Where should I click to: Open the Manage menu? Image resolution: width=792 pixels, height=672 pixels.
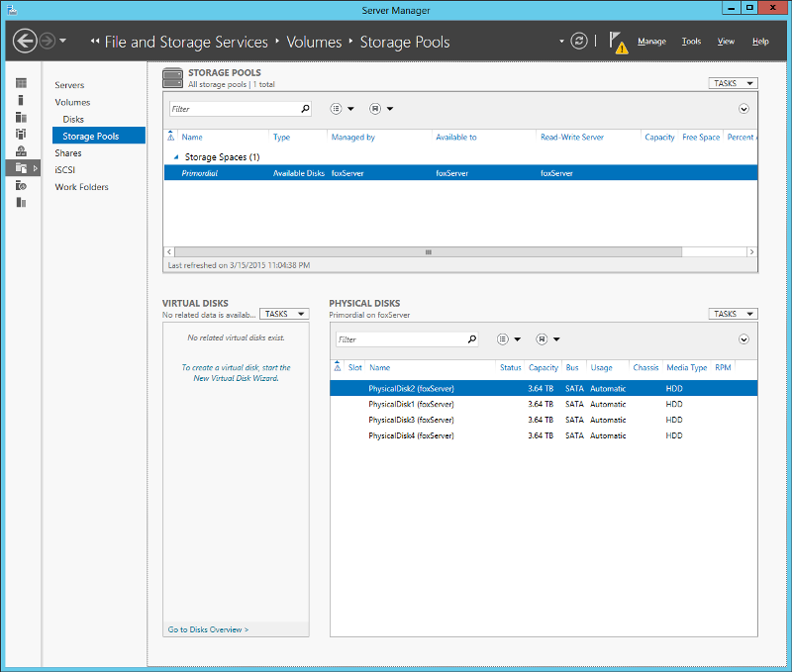coord(651,42)
